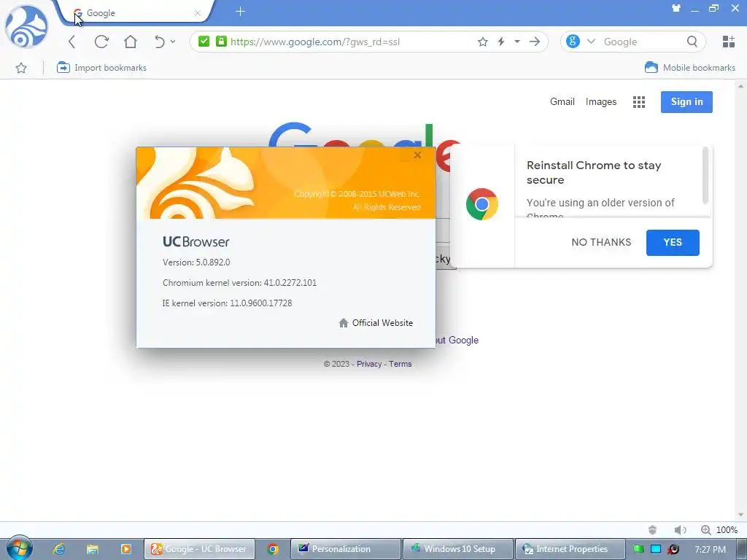Open the Windows Start menu
Image resolution: width=747 pixels, height=560 pixels.
point(20,548)
